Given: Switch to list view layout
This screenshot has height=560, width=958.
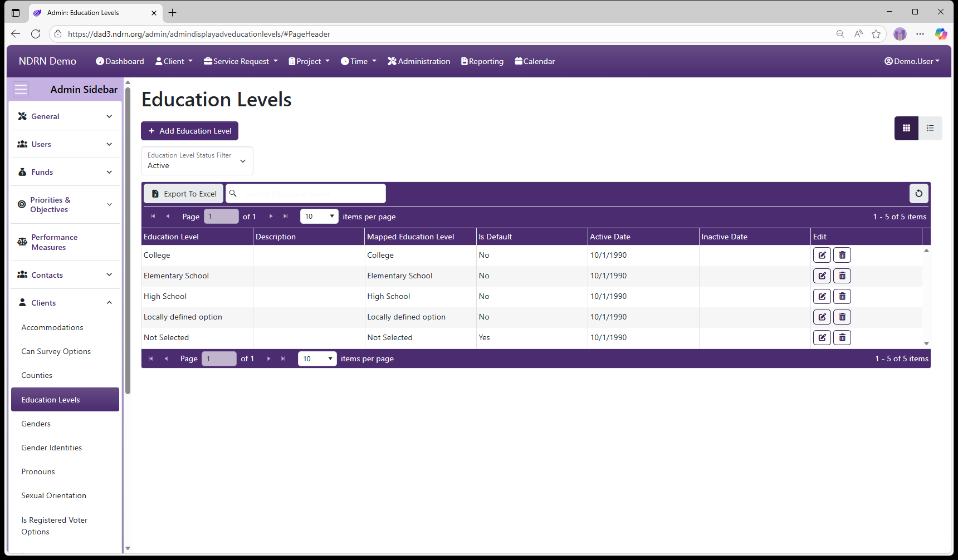Looking at the screenshot, I should 930,128.
